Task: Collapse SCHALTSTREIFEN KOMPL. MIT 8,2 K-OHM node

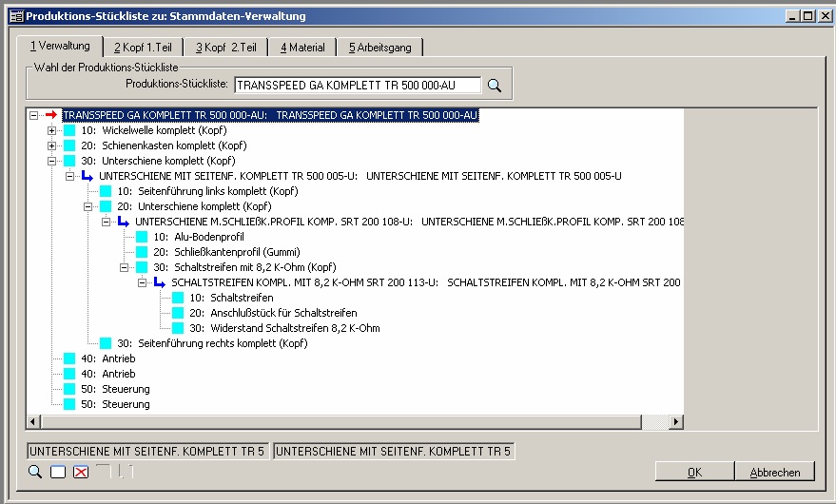Action: point(143,282)
